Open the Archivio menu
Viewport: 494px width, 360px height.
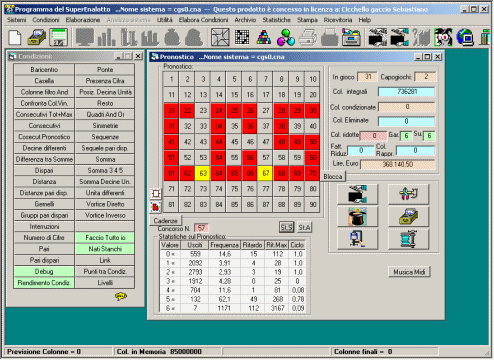pyautogui.click(x=245, y=20)
